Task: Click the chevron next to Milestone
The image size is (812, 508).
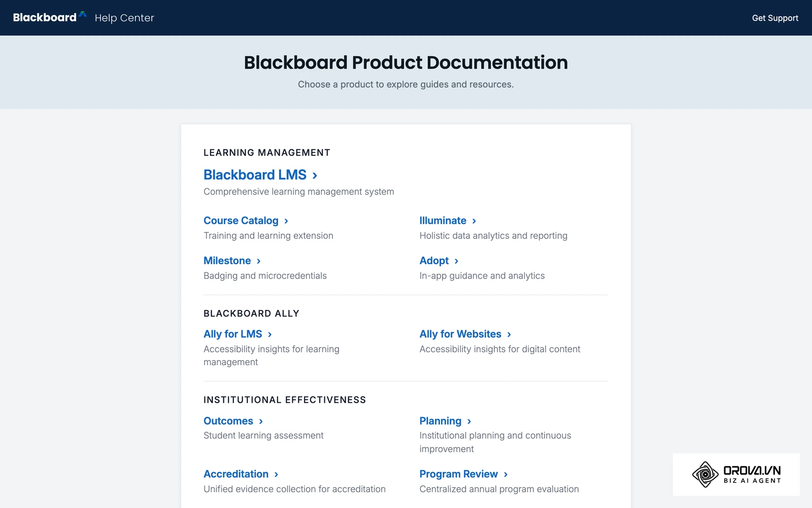Action: [259, 261]
